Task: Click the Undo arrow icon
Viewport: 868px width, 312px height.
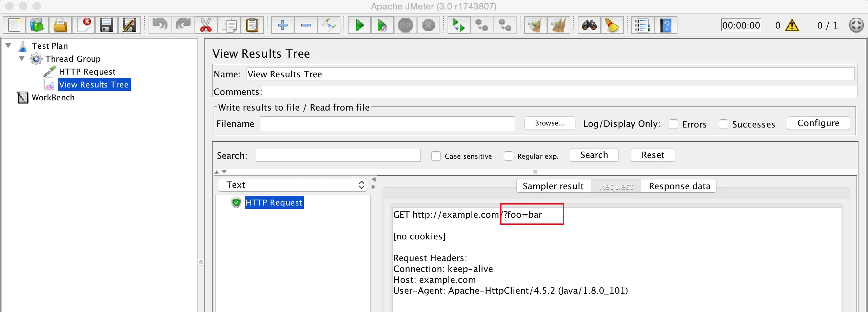Action: (x=160, y=25)
